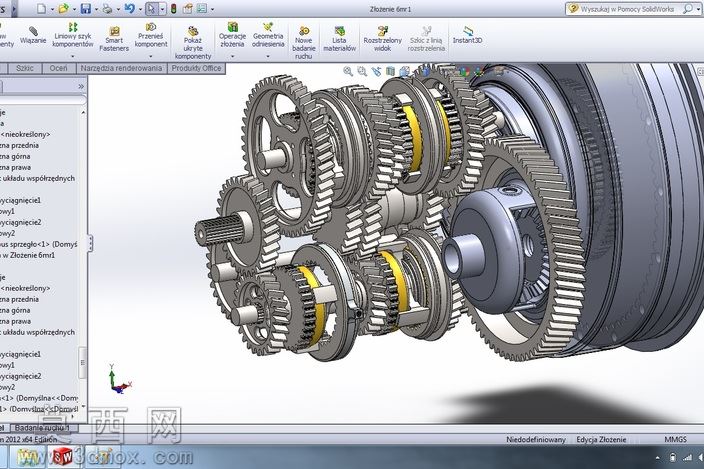
Task: Click the New document icon
Action: (41, 9)
